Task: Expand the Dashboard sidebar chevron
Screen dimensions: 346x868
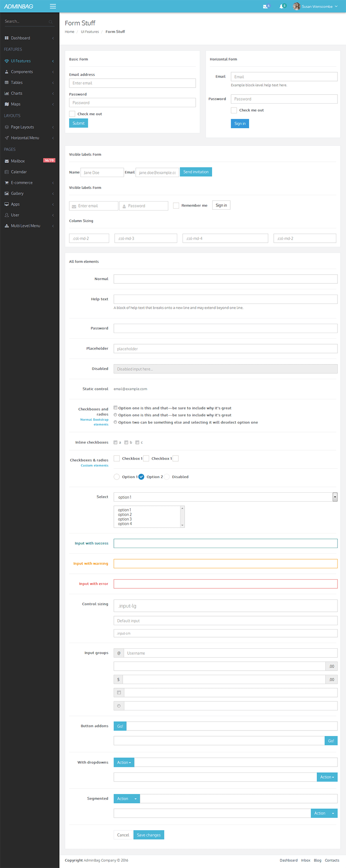Action: point(53,38)
